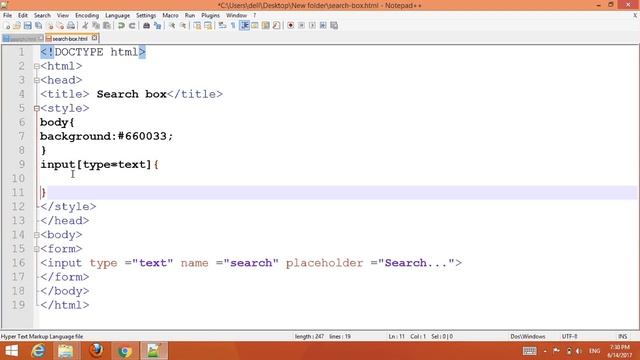Viewport: 640px width, 360px height.
Task: Open the Function List toolbar icon
Action: coord(276,26)
